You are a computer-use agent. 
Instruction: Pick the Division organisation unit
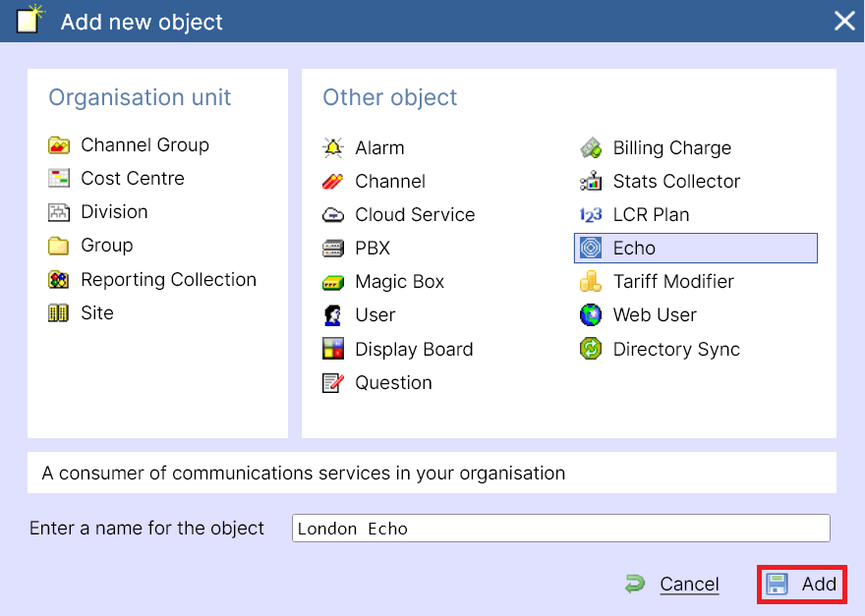114,212
